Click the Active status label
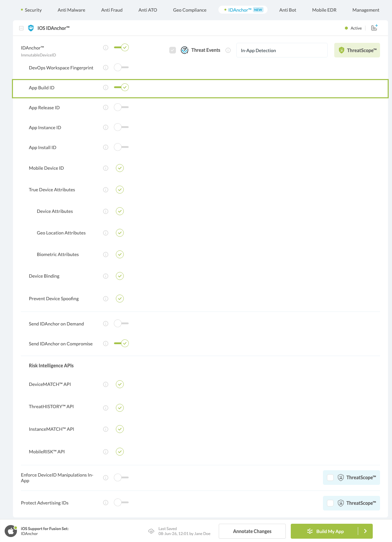 [356, 28]
